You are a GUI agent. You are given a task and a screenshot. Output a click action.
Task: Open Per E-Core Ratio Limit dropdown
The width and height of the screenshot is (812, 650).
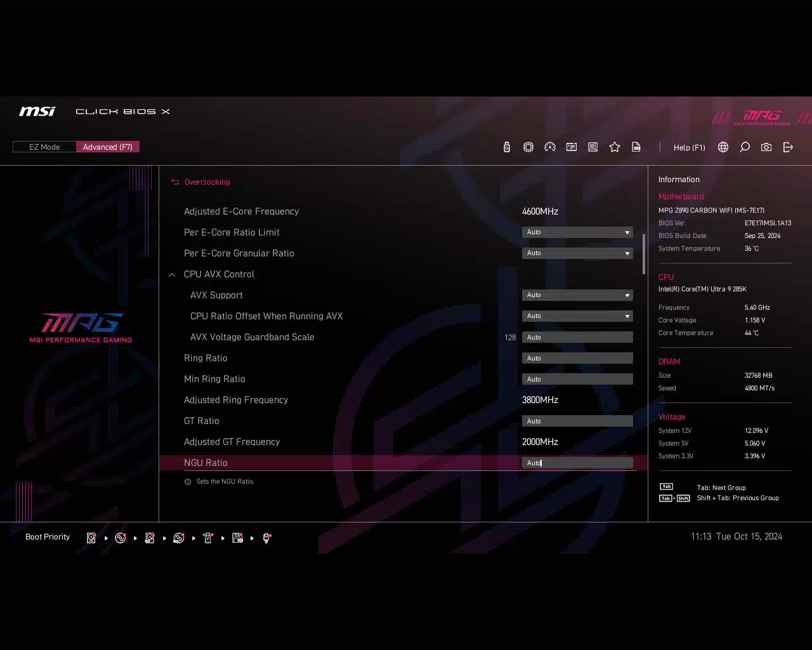pyautogui.click(x=577, y=232)
